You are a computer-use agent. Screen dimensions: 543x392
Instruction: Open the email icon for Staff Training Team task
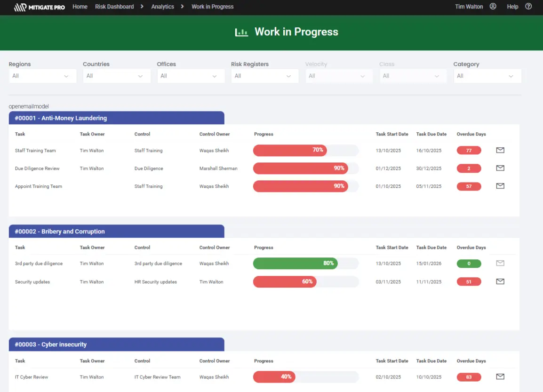tap(500, 150)
